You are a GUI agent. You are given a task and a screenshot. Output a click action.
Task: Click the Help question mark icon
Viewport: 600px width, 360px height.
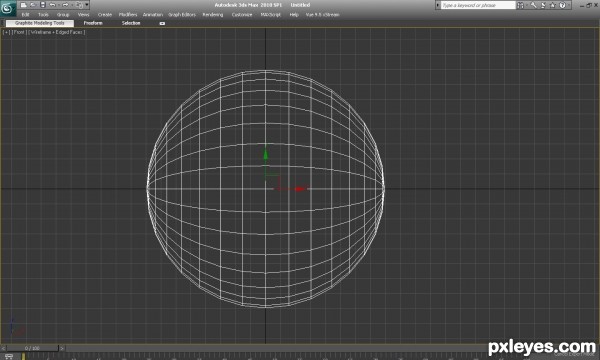pyautogui.click(x=562, y=5)
